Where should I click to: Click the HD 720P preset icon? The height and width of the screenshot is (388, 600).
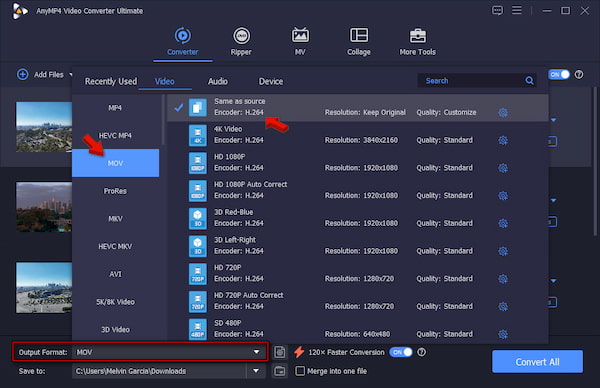click(197, 274)
